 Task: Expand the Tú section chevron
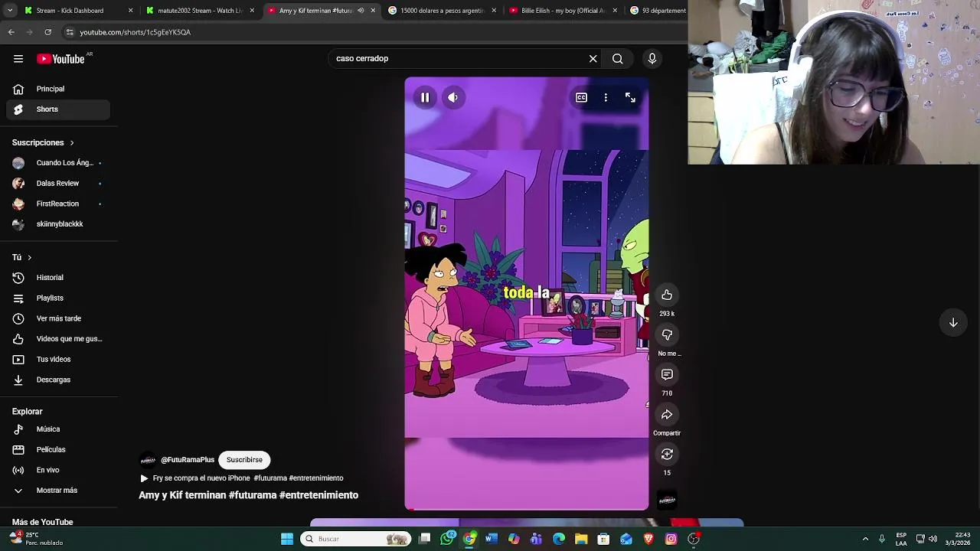pos(29,257)
